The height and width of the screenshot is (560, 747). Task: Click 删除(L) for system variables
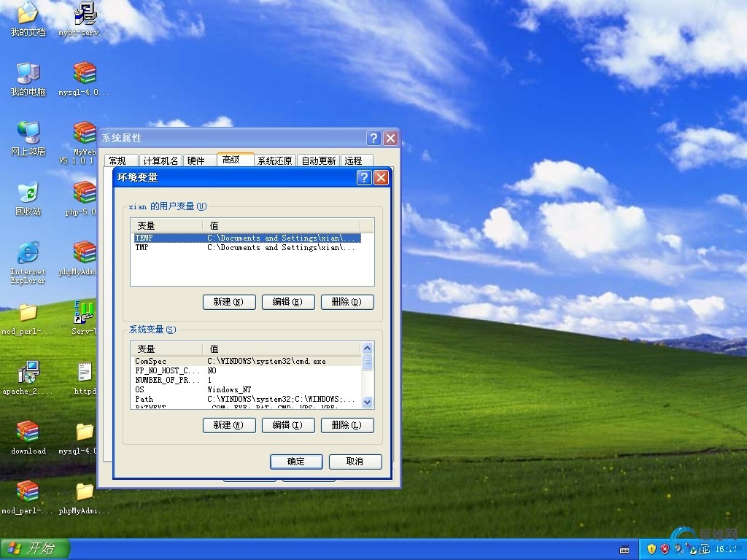[347, 425]
